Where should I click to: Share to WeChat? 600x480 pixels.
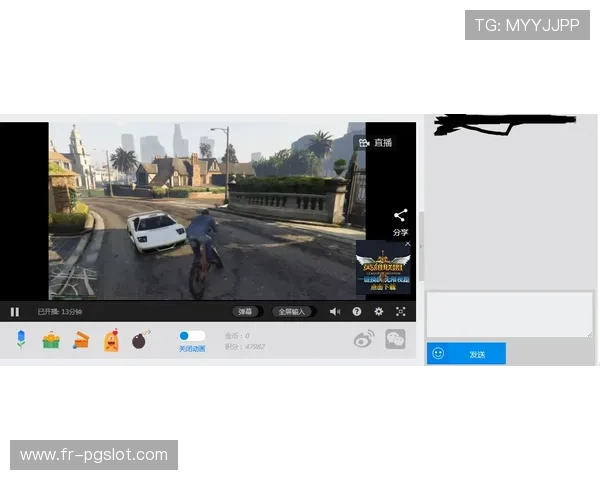395,339
